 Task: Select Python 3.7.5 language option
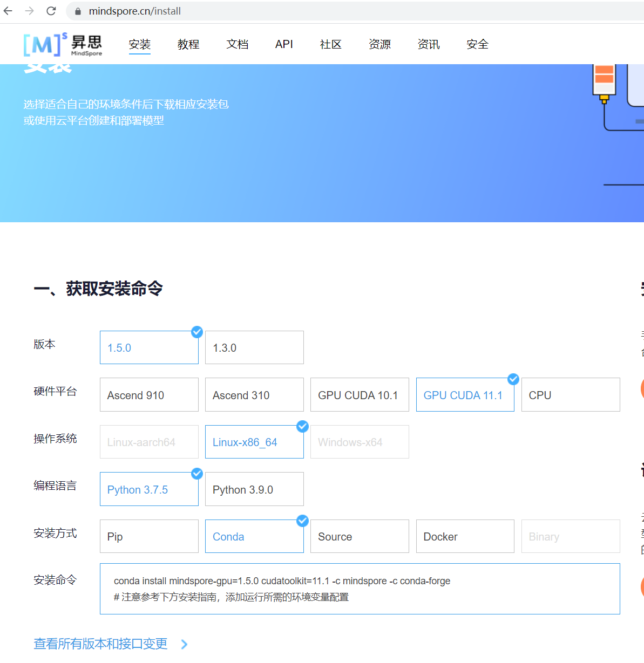coord(149,489)
